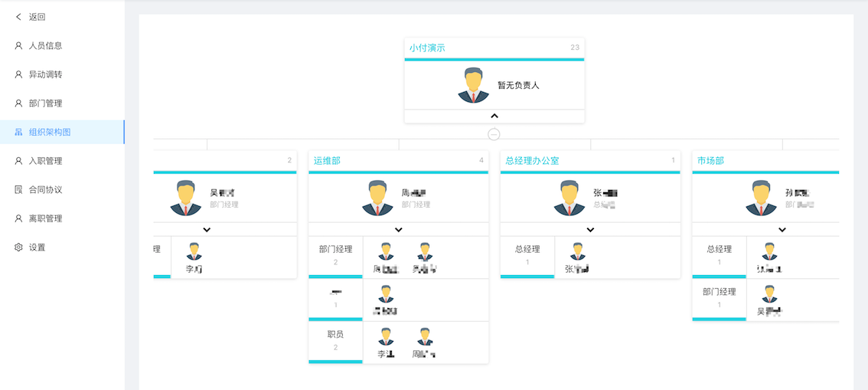Click the 总经理办公室 department title
The image size is (868, 390).
click(533, 161)
